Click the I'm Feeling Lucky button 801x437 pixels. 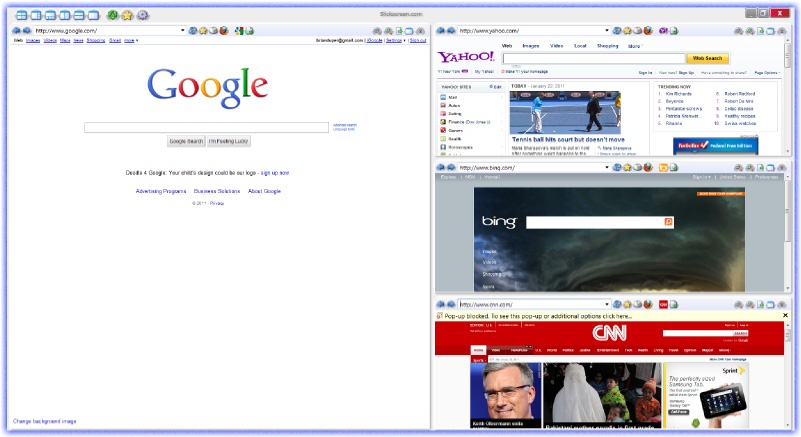228,141
